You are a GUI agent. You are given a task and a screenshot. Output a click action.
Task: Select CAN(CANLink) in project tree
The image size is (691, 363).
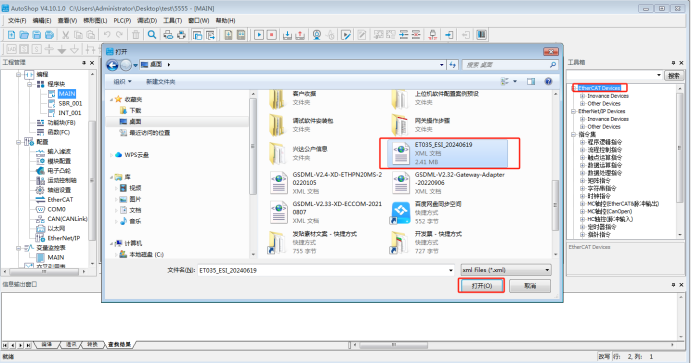[67, 219]
